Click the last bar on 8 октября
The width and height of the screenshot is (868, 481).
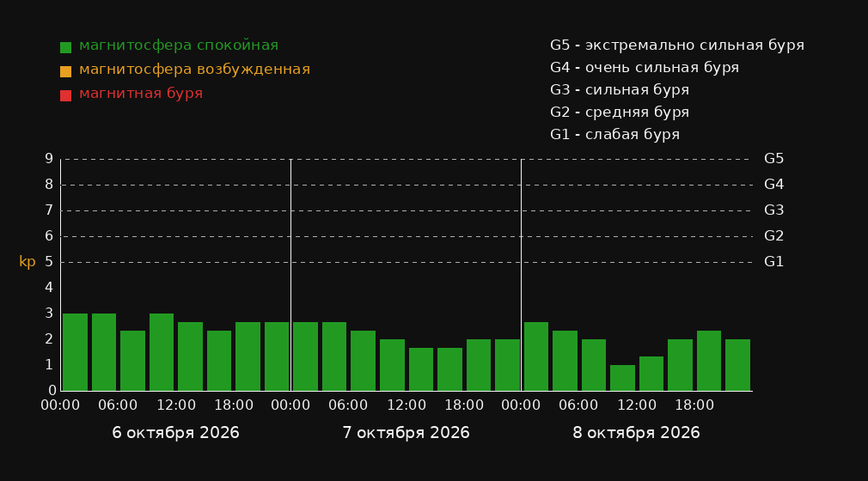coord(737,365)
